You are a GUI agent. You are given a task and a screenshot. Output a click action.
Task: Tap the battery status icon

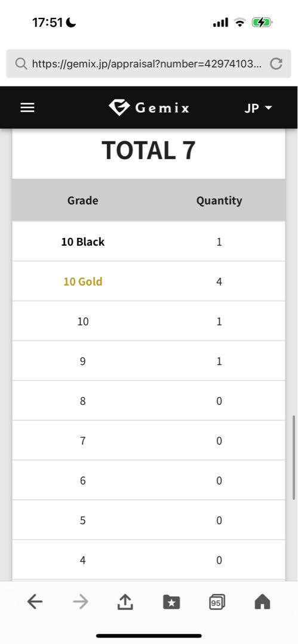[262, 23]
